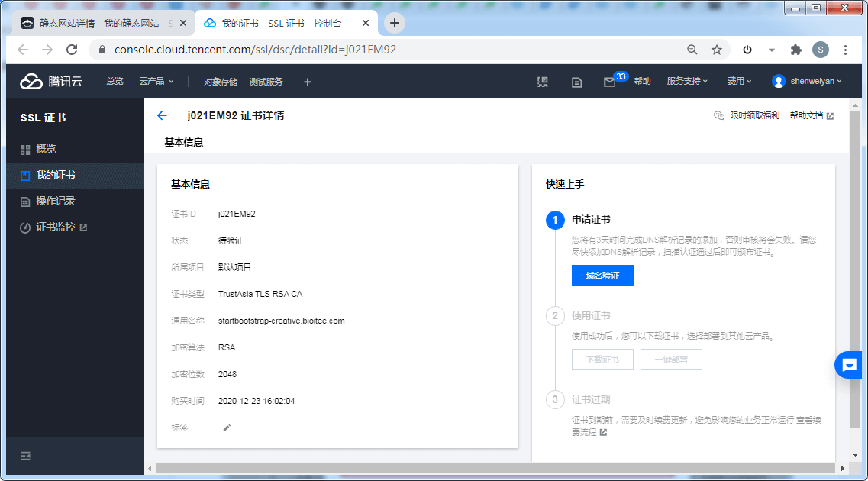Go back using the blue arrow beside 证书详情
The image size is (868, 481).
pyautogui.click(x=162, y=115)
